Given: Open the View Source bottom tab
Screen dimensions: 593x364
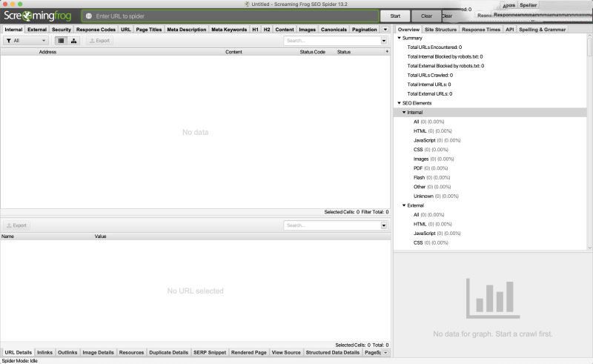Looking at the screenshot, I should (x=286, y=353).
